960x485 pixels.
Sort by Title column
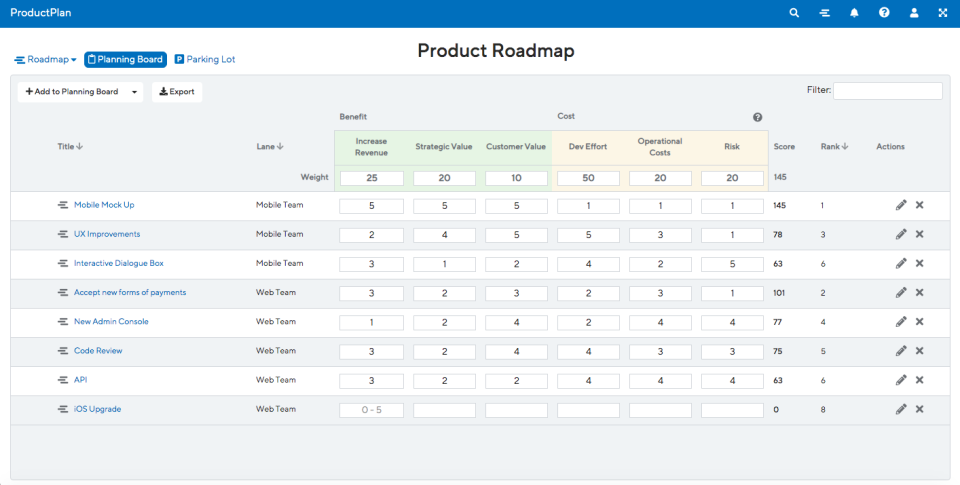click(x=70, y=146)
